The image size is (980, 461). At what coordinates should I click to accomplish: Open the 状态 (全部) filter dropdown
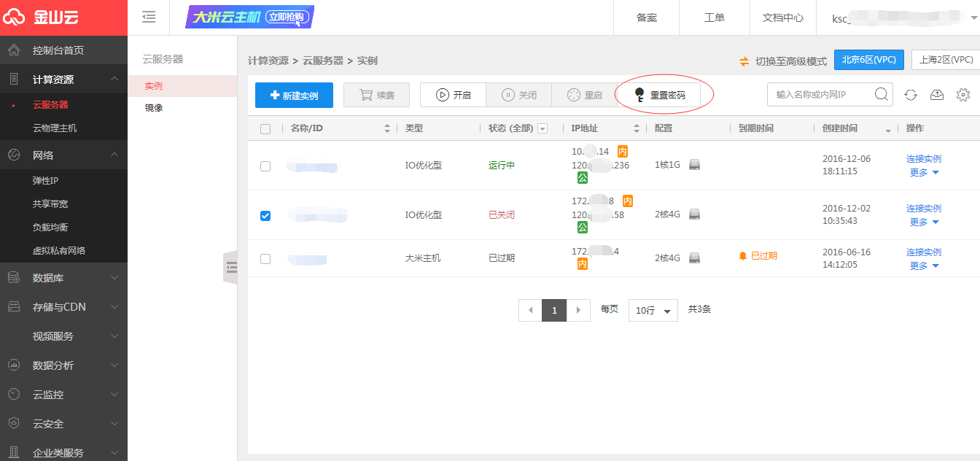coord(542,129)
